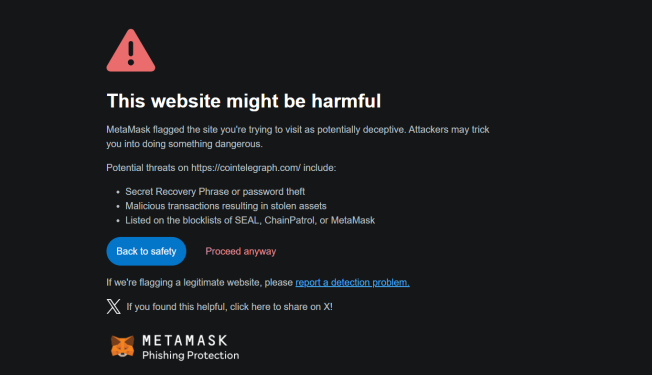
Task: Click bullet marker before Listed on the blocklists
Action: point(118,221)
